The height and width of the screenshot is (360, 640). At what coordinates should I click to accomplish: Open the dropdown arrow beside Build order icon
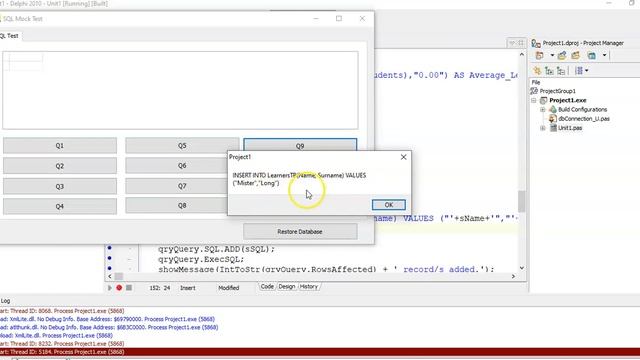tap(587, 71)
